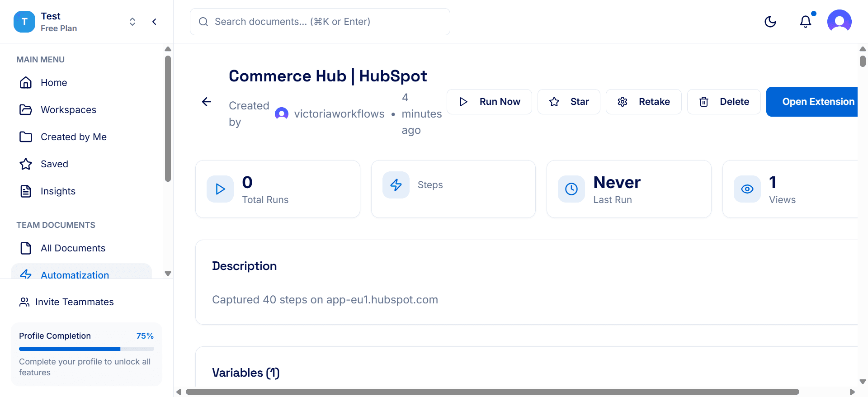
Task: Click the Profile Completion progress bar
Action: coord(86,349)
